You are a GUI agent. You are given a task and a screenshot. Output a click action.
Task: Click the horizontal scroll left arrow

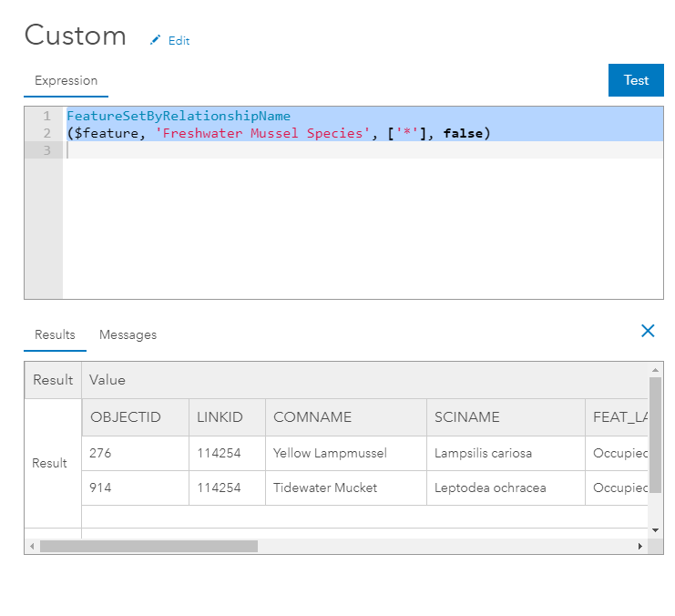(32, 546)
